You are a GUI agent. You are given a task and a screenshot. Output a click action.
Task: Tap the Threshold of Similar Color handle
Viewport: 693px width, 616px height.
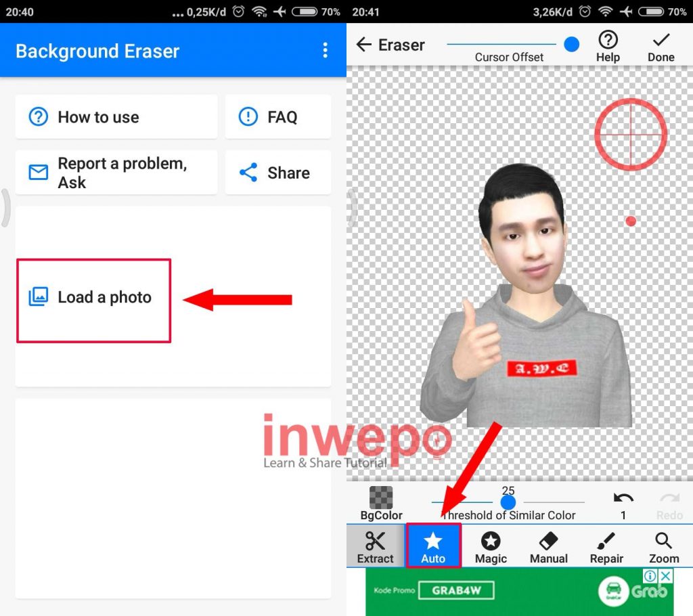pyautogui.click(x=508, y=502)
